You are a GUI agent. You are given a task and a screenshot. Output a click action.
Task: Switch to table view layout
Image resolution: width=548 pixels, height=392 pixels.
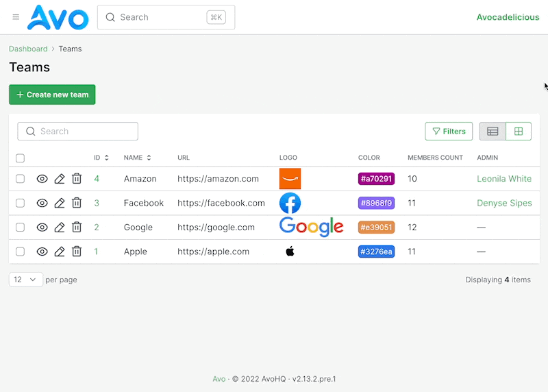click(x=493, y=131)
